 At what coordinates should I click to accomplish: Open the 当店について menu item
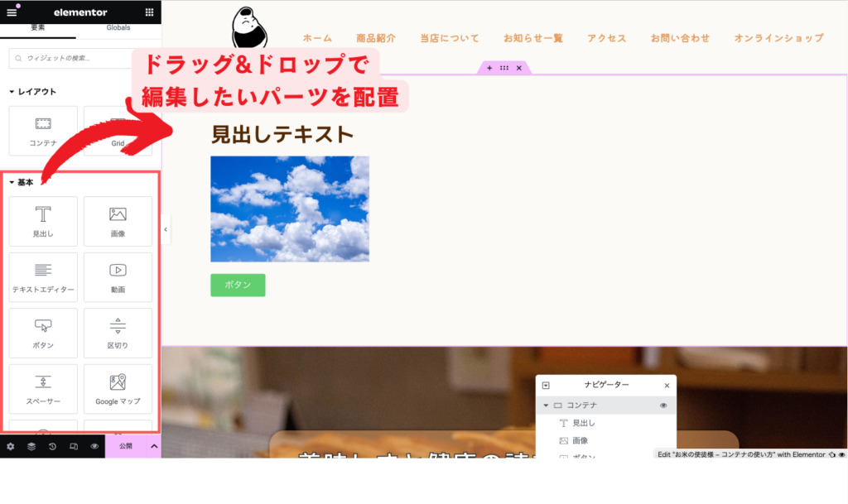click(450, 38)
